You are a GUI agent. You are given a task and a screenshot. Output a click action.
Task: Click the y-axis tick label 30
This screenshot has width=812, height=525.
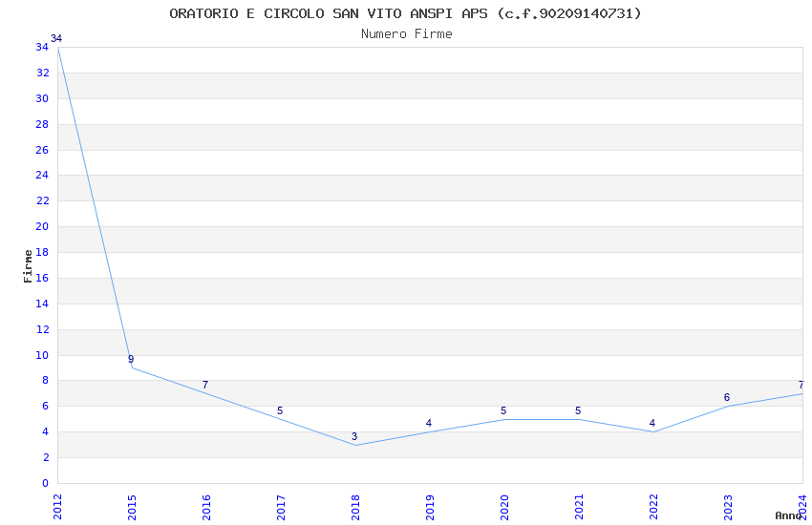click(42, 98)
